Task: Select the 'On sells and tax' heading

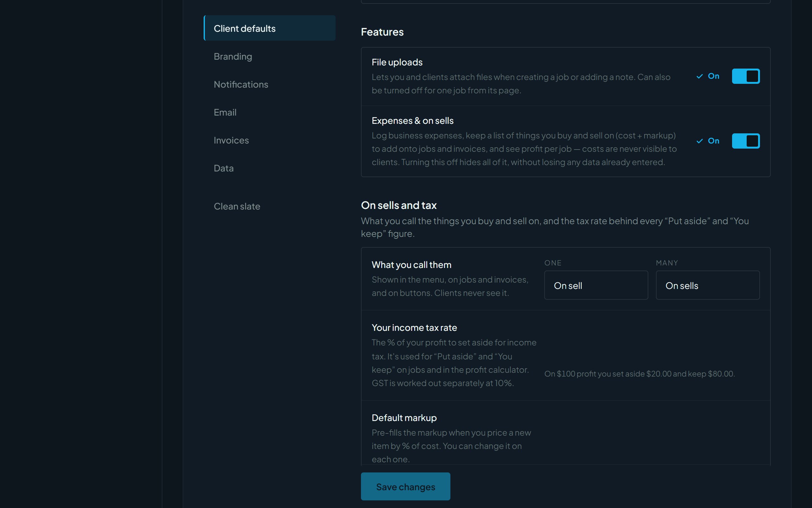Action: pos(399,205)
